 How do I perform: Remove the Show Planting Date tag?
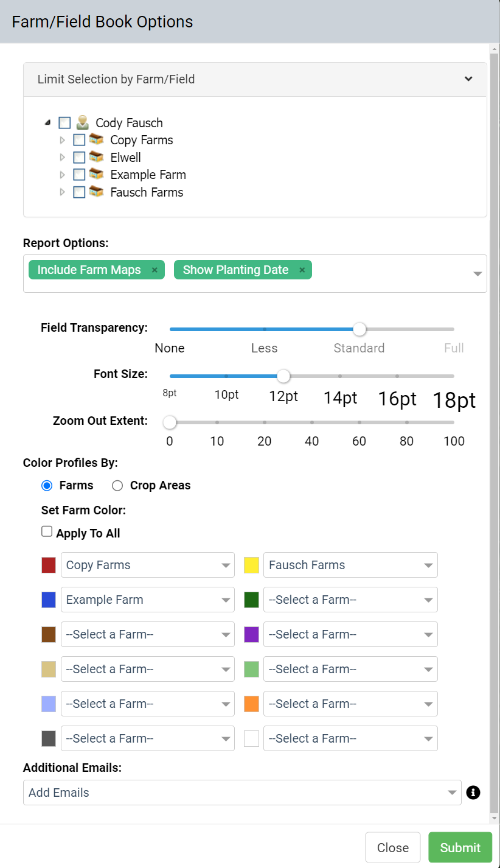point(302,270)
